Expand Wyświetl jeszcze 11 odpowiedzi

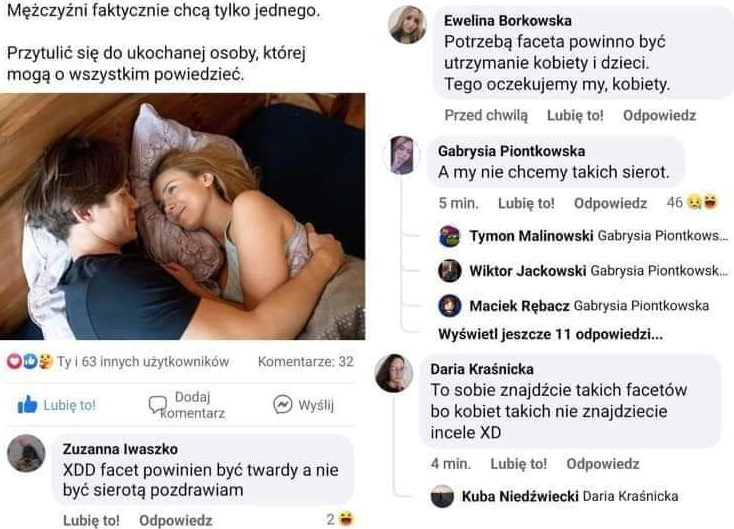(550, 333)
